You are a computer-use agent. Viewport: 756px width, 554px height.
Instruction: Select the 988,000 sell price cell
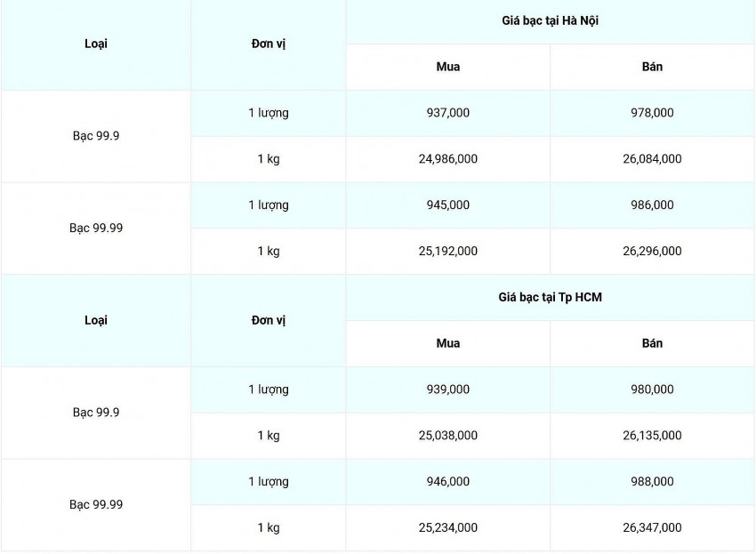652,482
